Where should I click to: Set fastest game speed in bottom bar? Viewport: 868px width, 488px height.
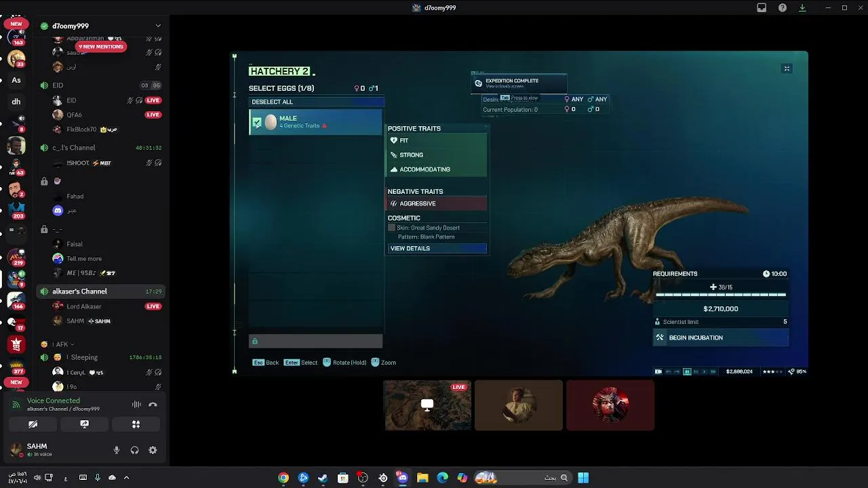click(713, 371)
